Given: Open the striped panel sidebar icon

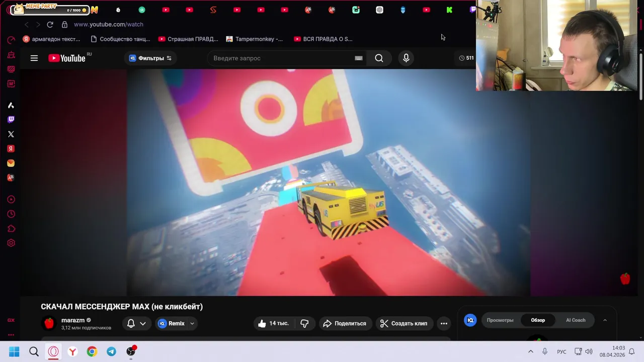Looking at the screenshot, I should (x=11, y=69).
